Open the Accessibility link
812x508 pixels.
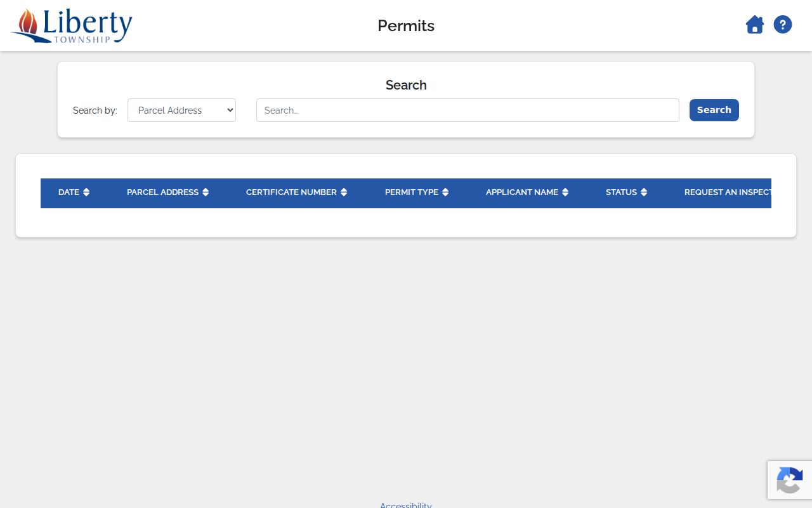(406, 505)
